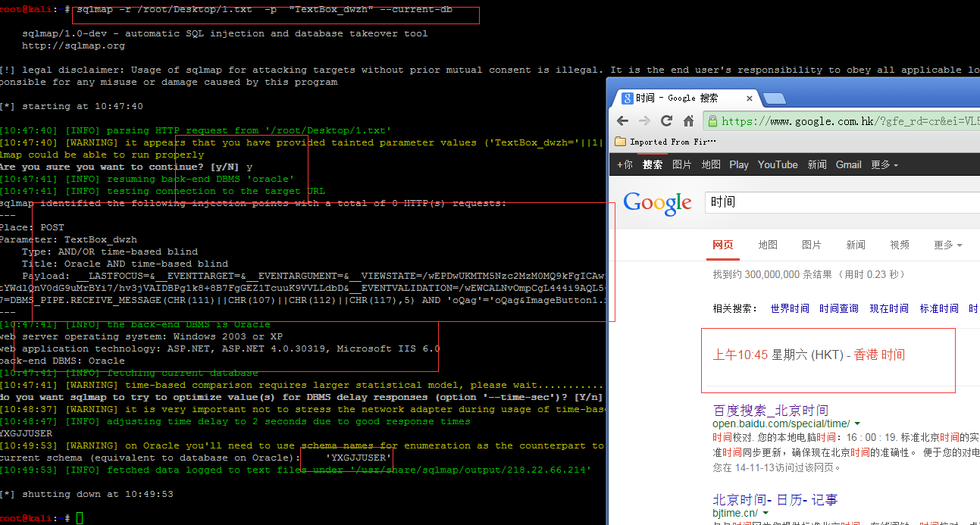This screenshot has height=525, width=980.
Task: Click the Google logo
Action: click(657, 202)
